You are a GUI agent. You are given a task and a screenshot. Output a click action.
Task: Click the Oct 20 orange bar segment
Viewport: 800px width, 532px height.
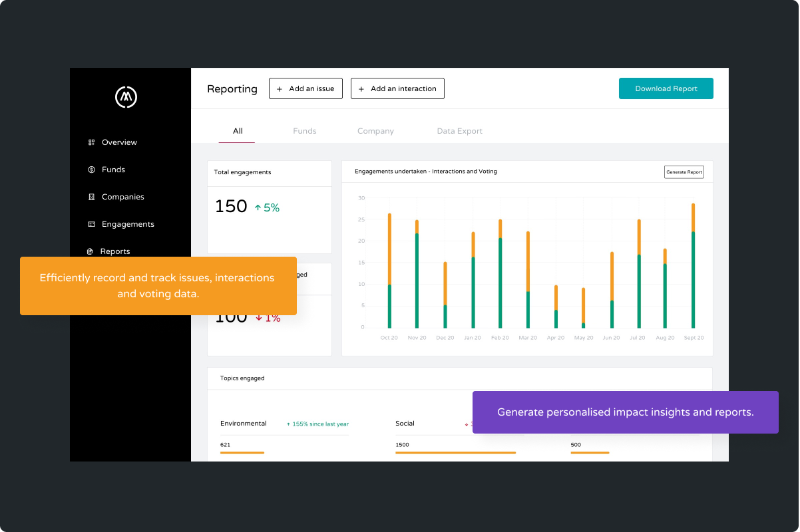(x=389, y=249)
